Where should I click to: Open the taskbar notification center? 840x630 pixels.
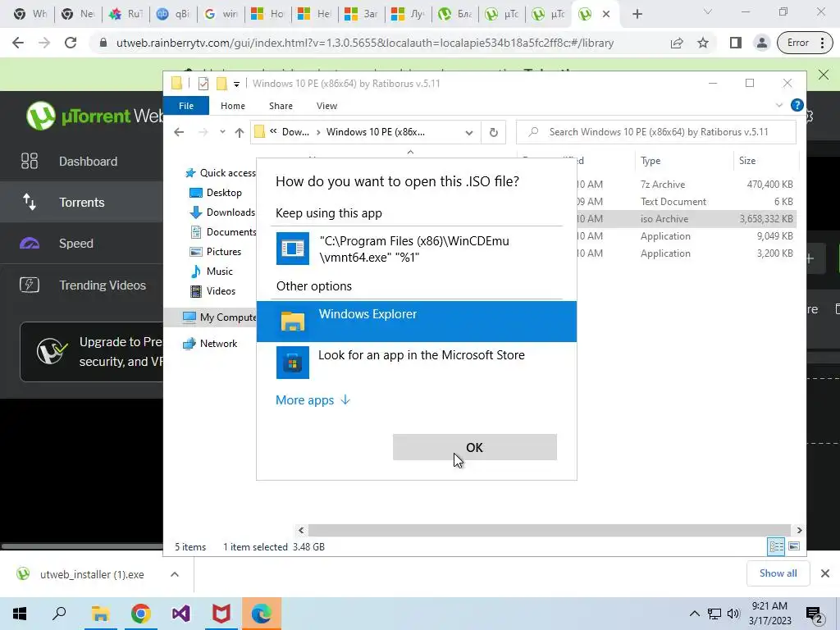[x=815, y=614]
